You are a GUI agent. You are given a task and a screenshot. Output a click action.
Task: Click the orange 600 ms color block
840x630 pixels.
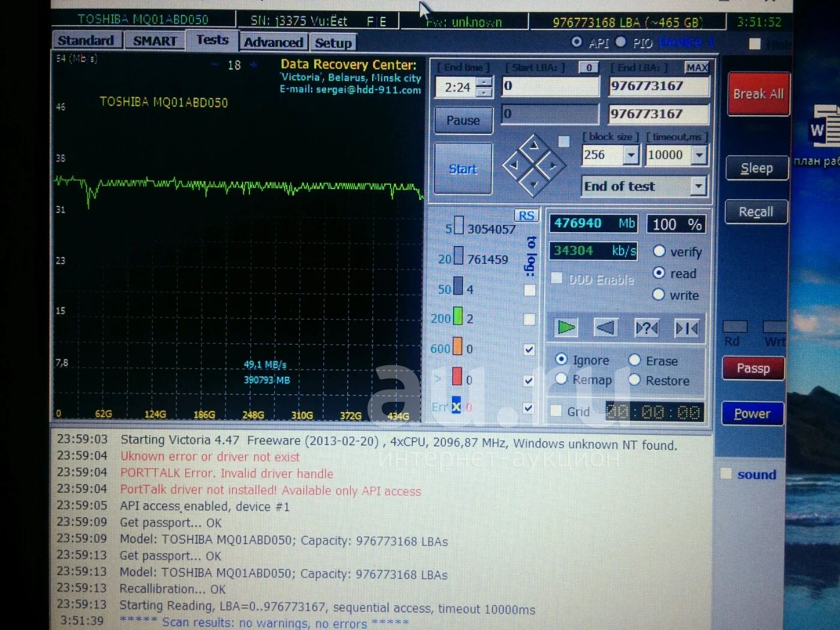tap(457, 346)
